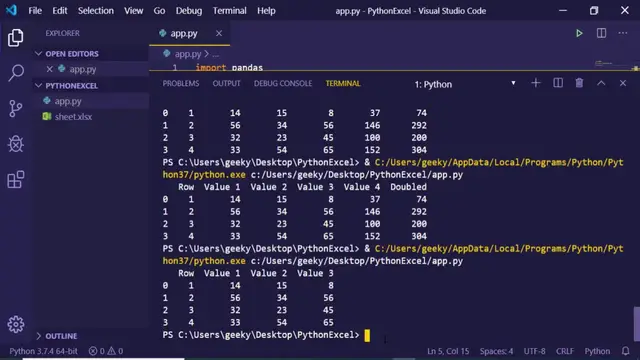
Task: Open the View menu
Action: click(133, 11)
